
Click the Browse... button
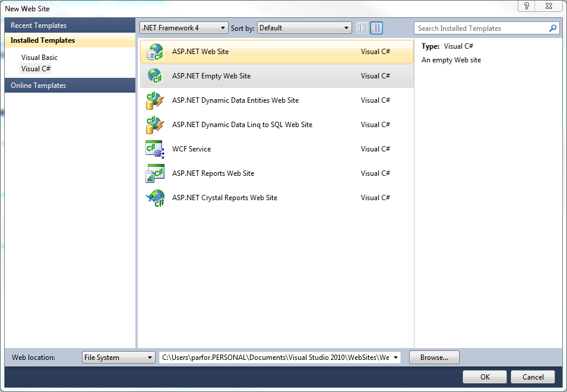tap(434, 358)
